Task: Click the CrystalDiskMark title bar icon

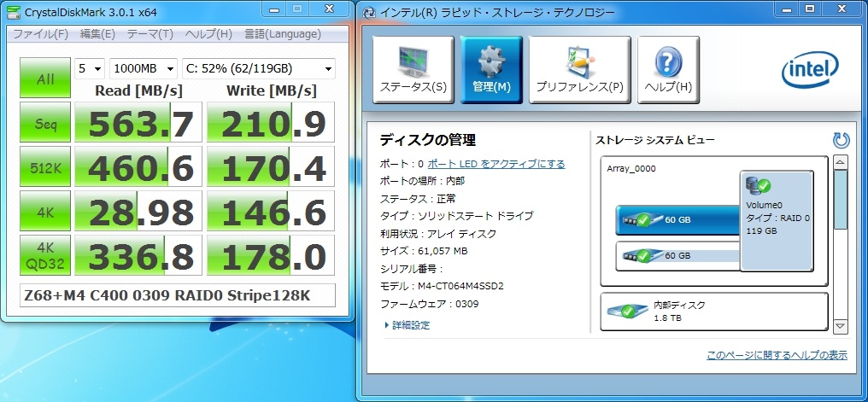Action: coord(12,12)
